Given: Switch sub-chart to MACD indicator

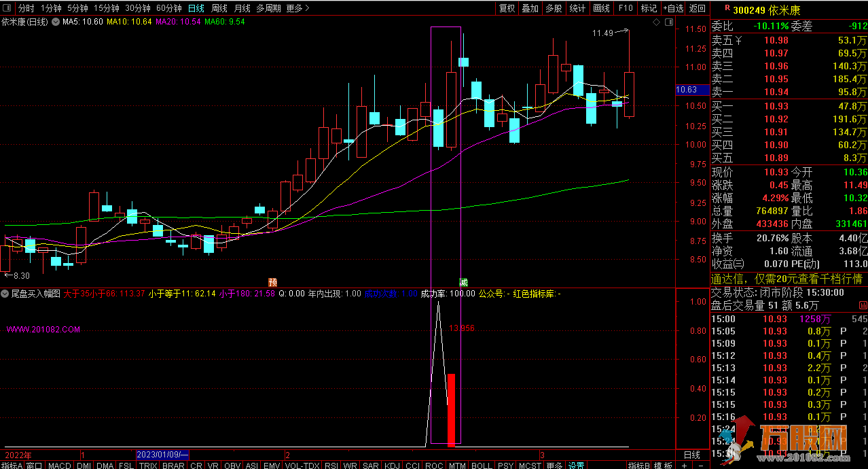Looking at the screenshot, I should pyautogui.click(x=60, y=465).
